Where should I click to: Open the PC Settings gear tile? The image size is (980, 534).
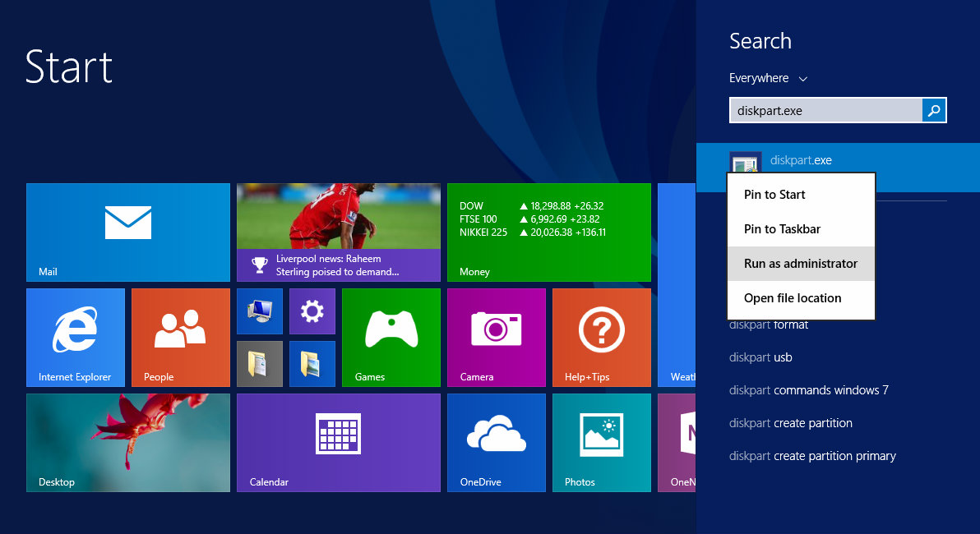pyautogui.click(x=312, y=311)
